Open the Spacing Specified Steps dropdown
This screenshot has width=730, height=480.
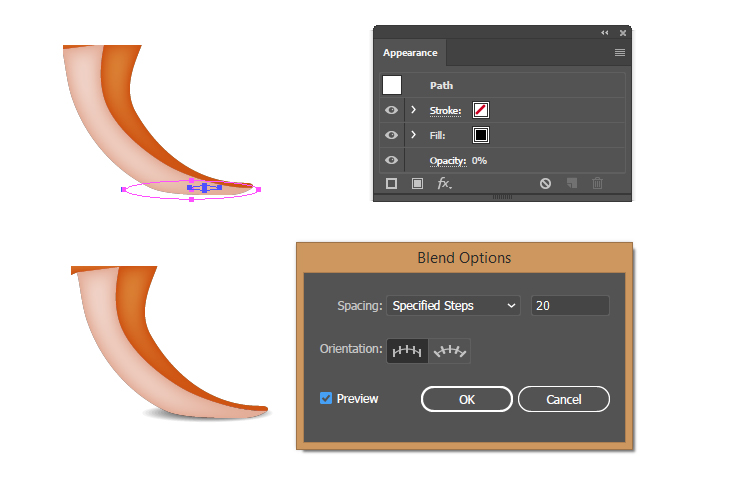453,305
